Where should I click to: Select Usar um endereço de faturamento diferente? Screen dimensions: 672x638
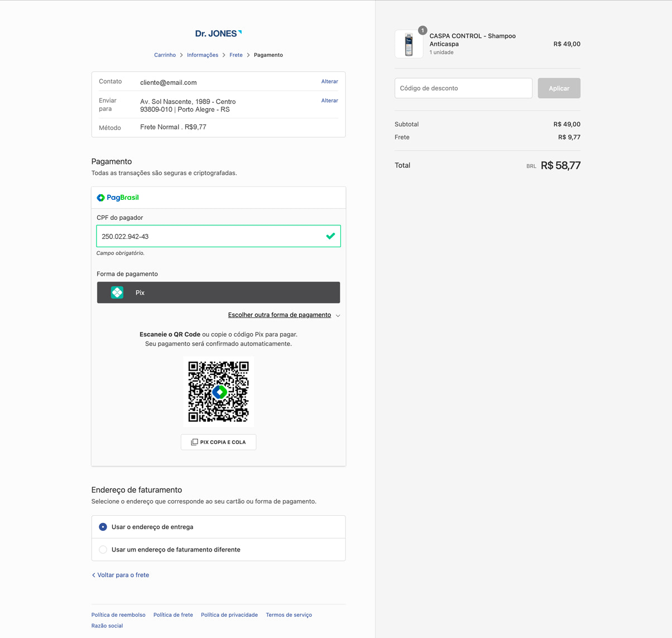103,550
